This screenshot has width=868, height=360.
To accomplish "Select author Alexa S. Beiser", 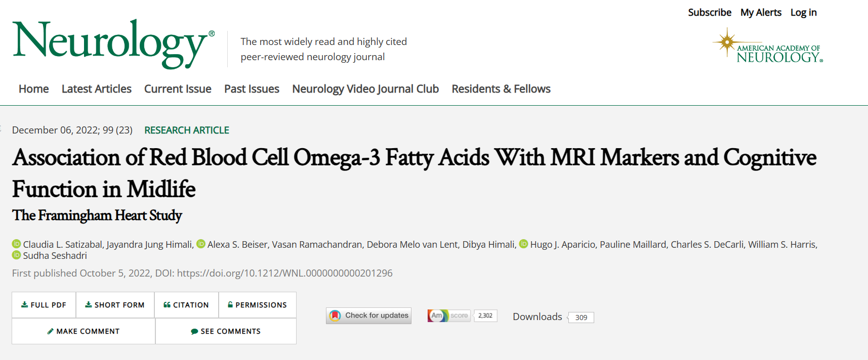I will click(237, 244).
